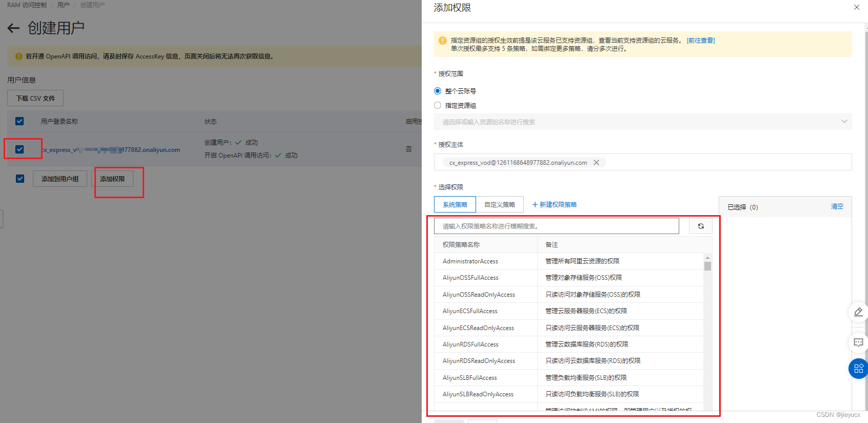Viewport: 868px width, 423px height.
Task: Remove cx_express_vod principal tag
Action: (x=596, y=163)
